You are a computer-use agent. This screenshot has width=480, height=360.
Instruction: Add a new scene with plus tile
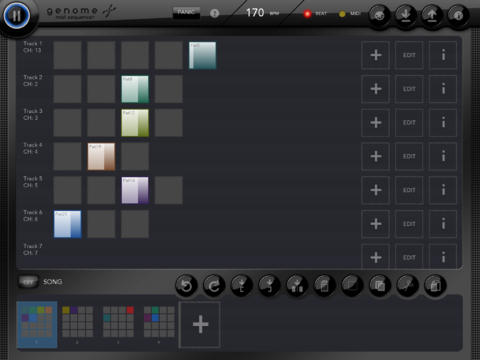(200, 324)
